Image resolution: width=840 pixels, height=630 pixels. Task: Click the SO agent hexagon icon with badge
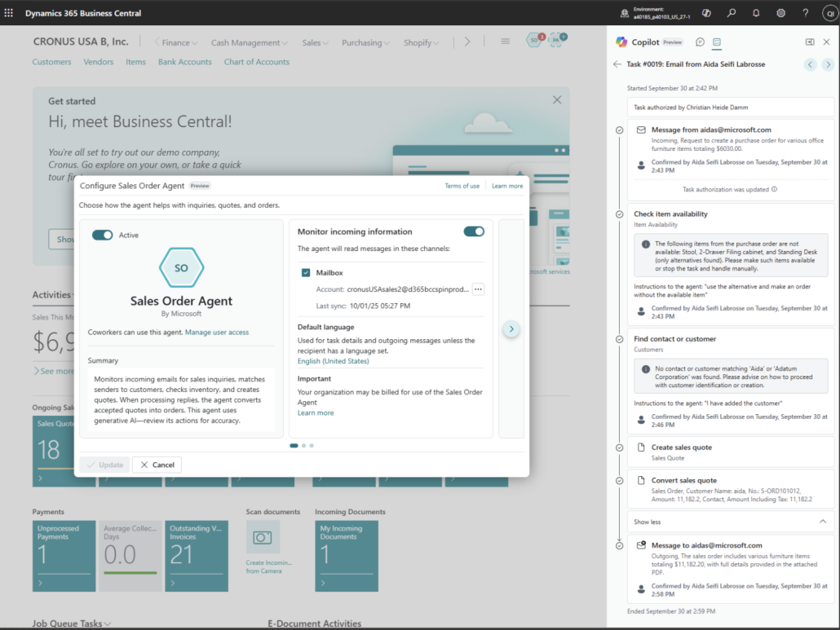[x=535, y=40]
